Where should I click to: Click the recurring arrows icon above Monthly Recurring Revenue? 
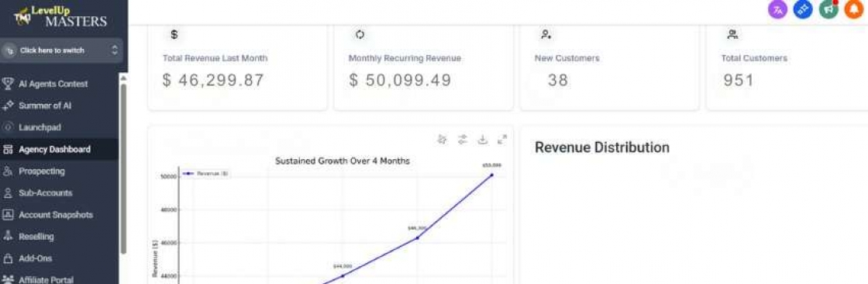(360, 35)
